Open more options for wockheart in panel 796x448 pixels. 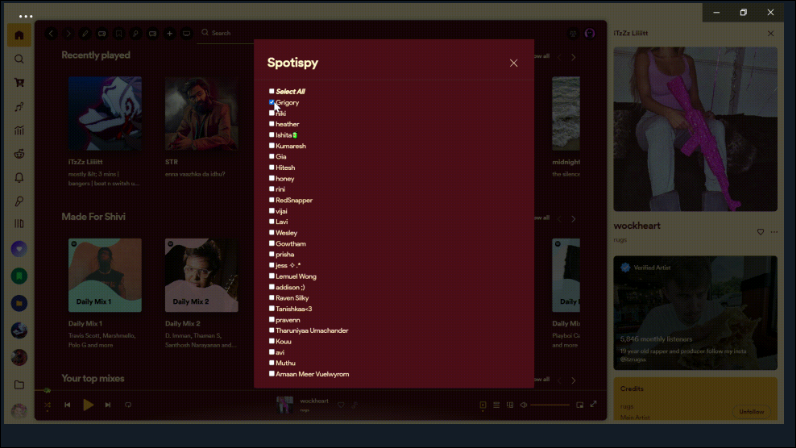click(774, 232)
